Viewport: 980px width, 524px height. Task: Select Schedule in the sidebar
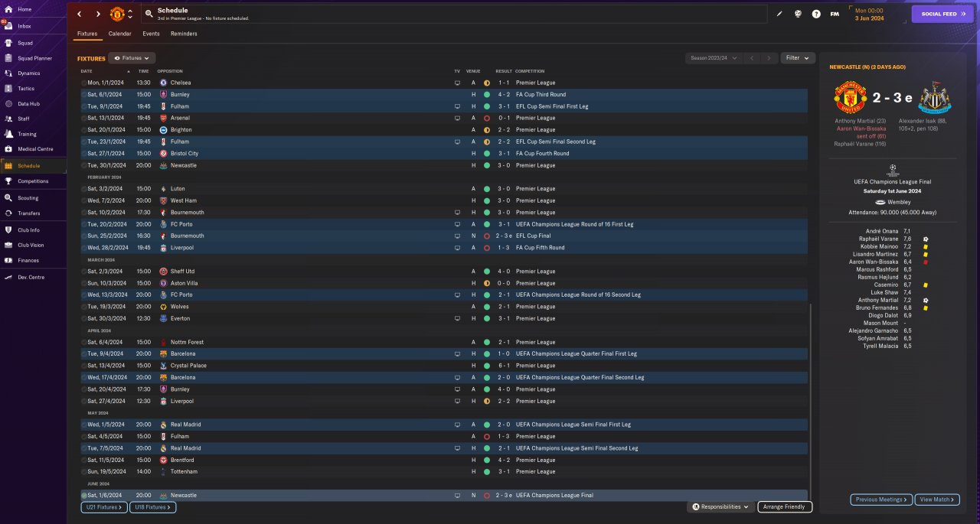point(33,165)
